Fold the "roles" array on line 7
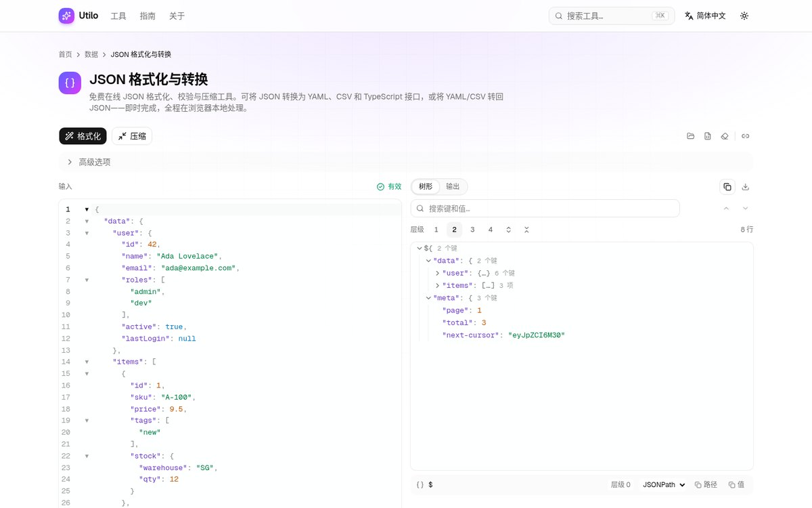The image size is (812, 508). (87, 280)
